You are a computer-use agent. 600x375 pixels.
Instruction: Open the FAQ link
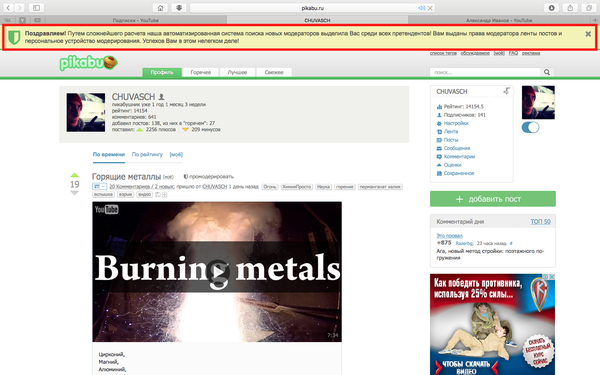pyautogui.click(x=513, y=53)
